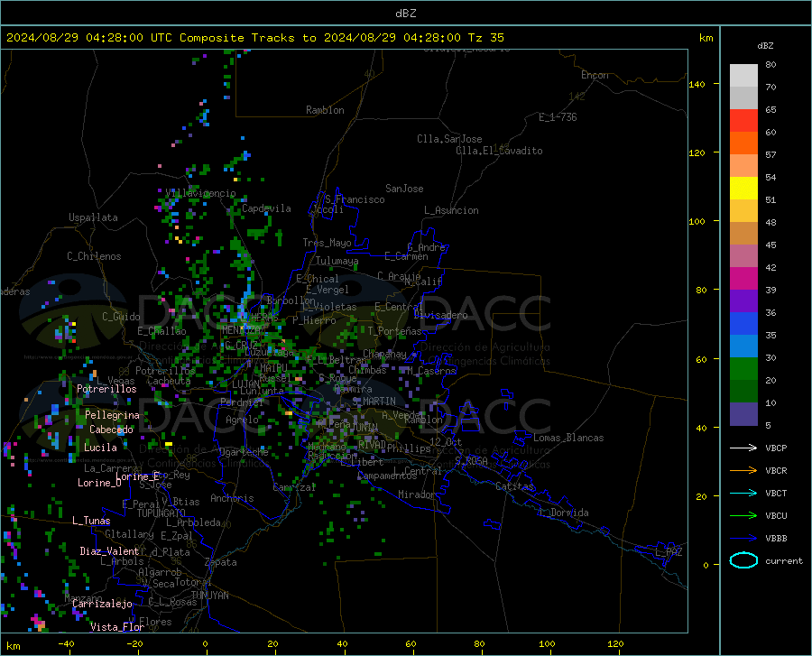Click the Divisadero map label
The height and width of the screenshot is (656, 812).
440,315
